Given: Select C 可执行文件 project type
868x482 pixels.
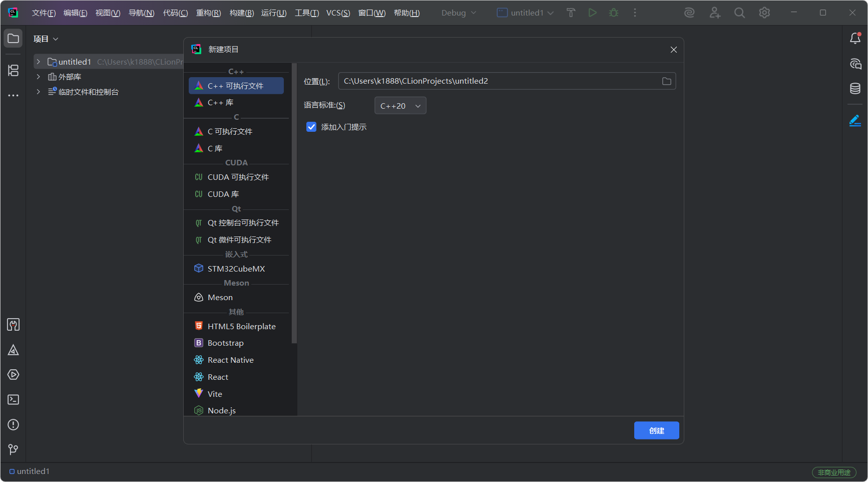Looking at the screenshot, I should click(236, 131).
